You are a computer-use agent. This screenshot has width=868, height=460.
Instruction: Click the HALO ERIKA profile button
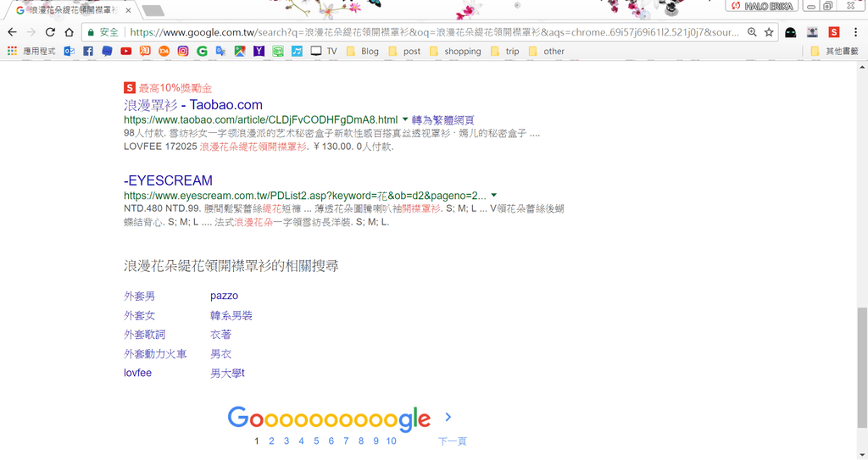pyautogui.click(x=762, y=6)
